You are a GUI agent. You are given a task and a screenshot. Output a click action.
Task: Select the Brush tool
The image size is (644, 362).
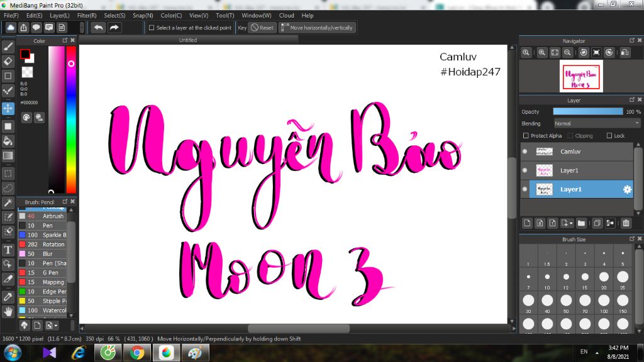pos(8,47)
